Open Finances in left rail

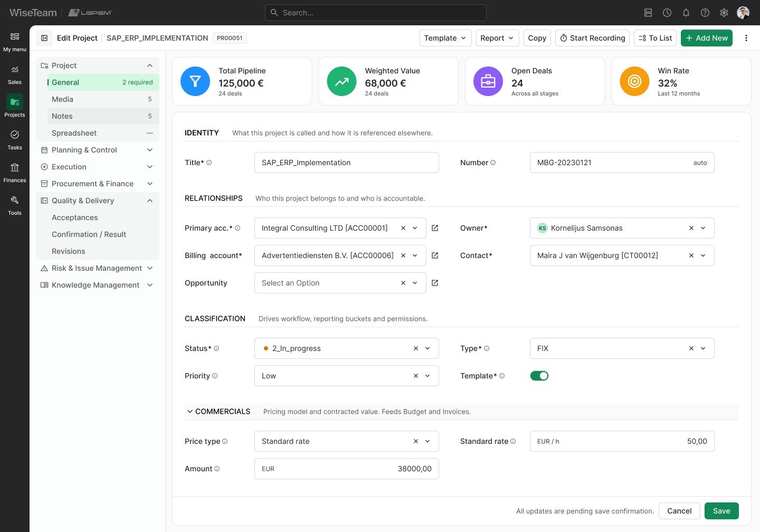[15, 173]
